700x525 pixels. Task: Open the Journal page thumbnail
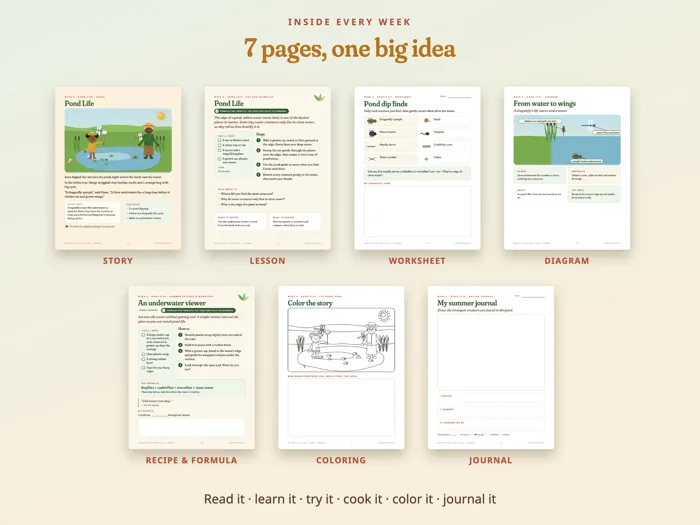(x=491, y=368)
